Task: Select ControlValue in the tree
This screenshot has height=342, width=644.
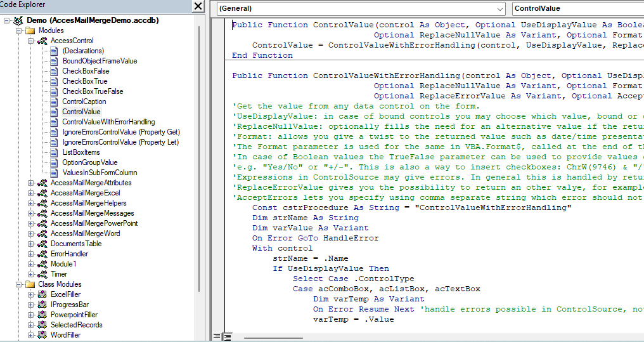Action: tap(81, 112)
